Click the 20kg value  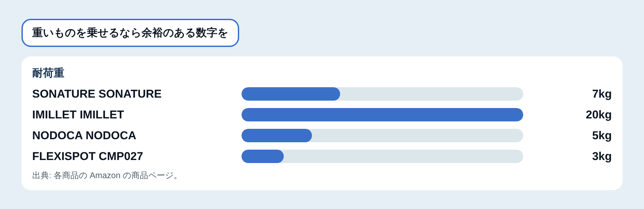click(x=599, y=115)
